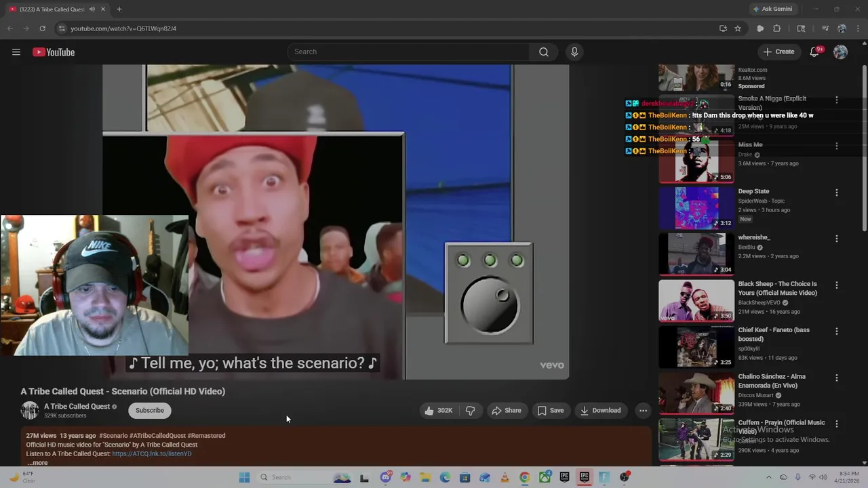Show hidden system tray icons

click(x=768, y=477)
